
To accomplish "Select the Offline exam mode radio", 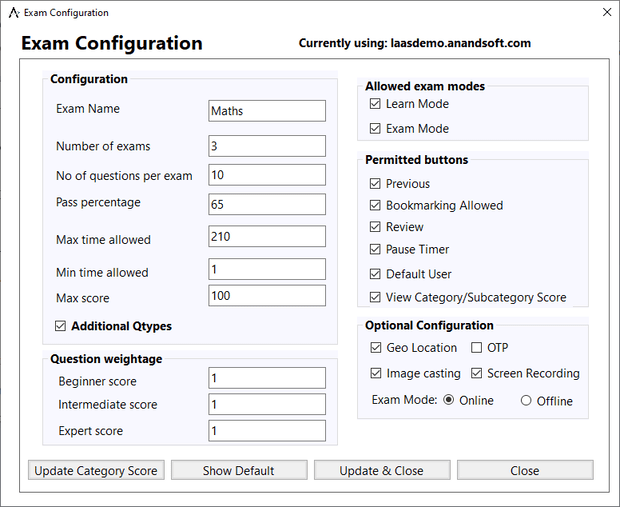I will pos(526,401).
